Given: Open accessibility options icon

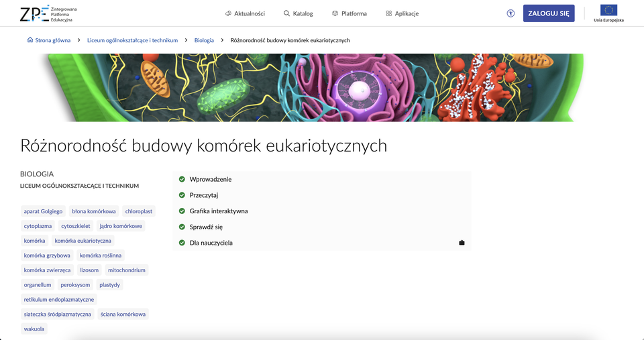Looking at the screenshot, I should click(511, 13).
